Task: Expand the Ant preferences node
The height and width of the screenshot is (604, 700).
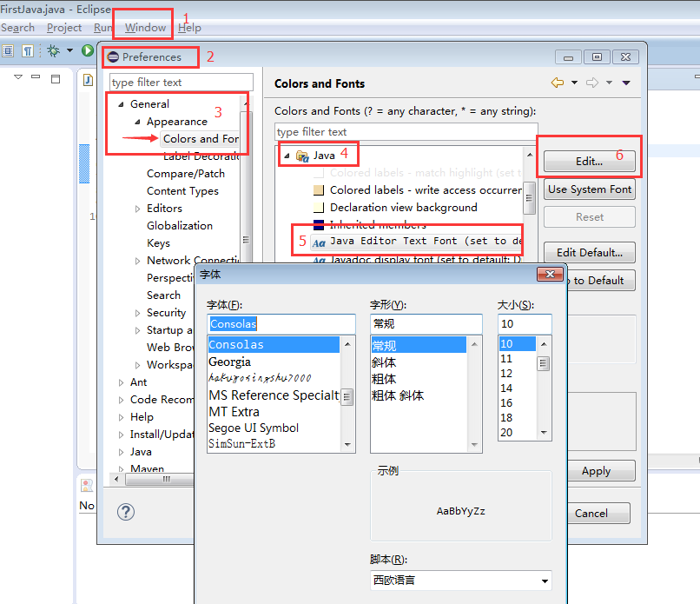Action: coord(121,382)
